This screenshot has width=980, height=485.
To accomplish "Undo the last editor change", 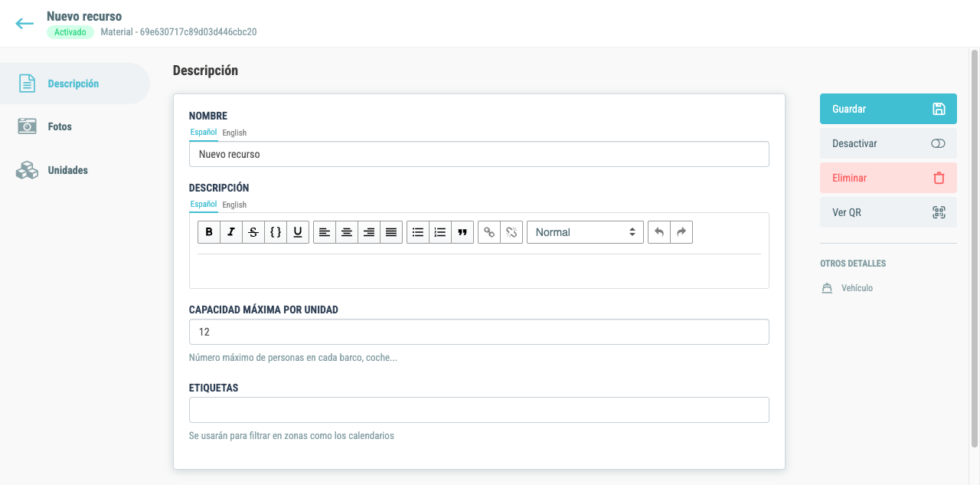I will point(659,232).
